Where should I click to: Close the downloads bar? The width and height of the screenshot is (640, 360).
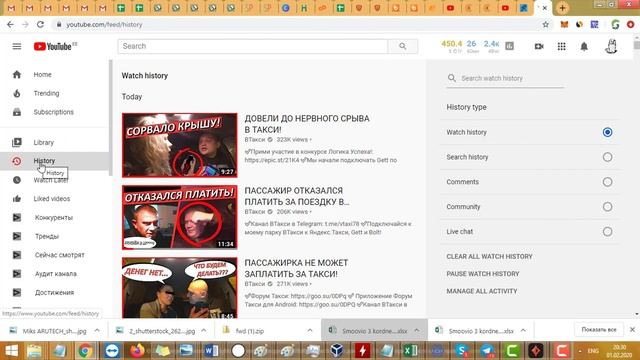tap(632, 330)
